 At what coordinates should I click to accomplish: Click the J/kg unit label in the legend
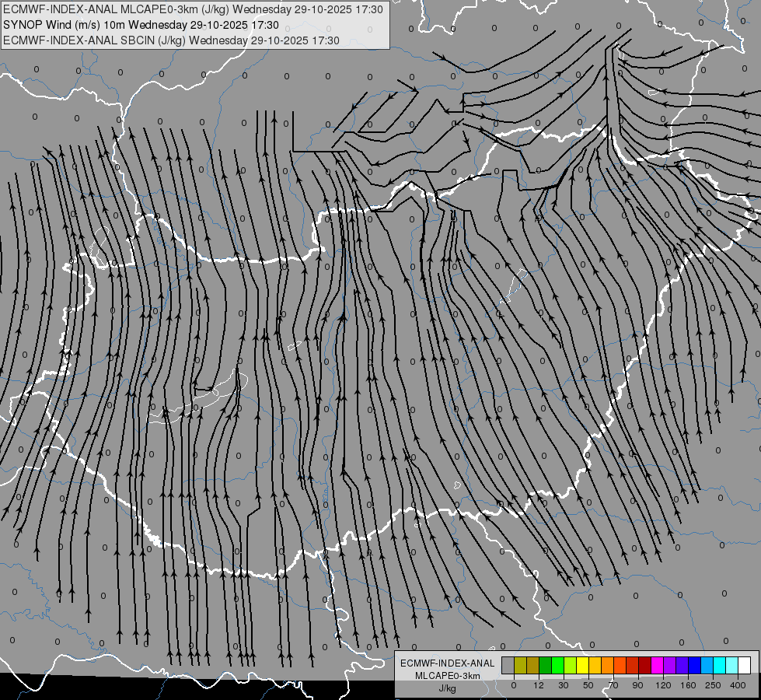447,688
